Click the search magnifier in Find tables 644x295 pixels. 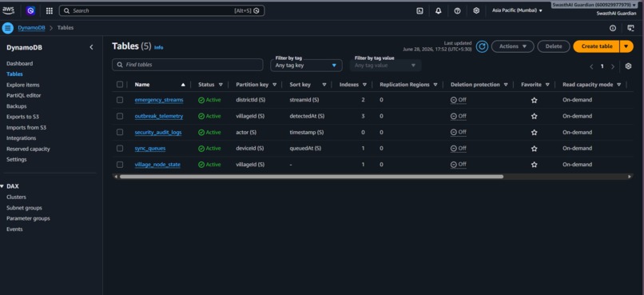tap(120, 65)
